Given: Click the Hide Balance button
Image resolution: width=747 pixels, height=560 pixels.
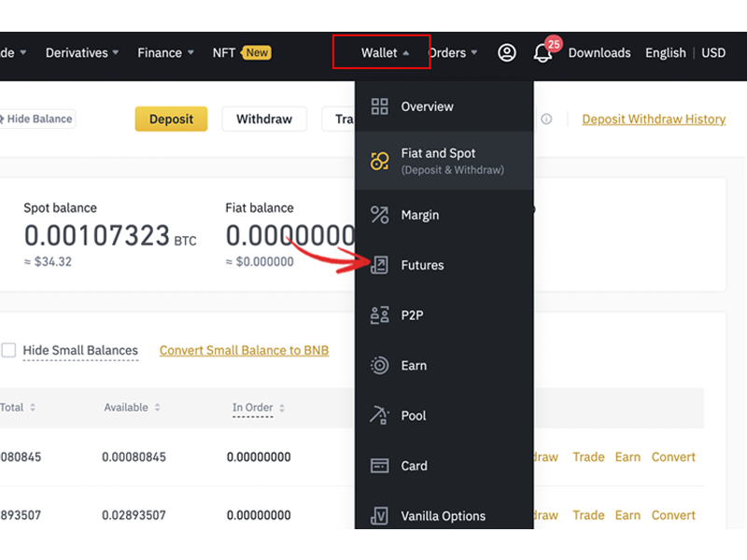Looking at the screenshot, I should [x=37, y=119].
